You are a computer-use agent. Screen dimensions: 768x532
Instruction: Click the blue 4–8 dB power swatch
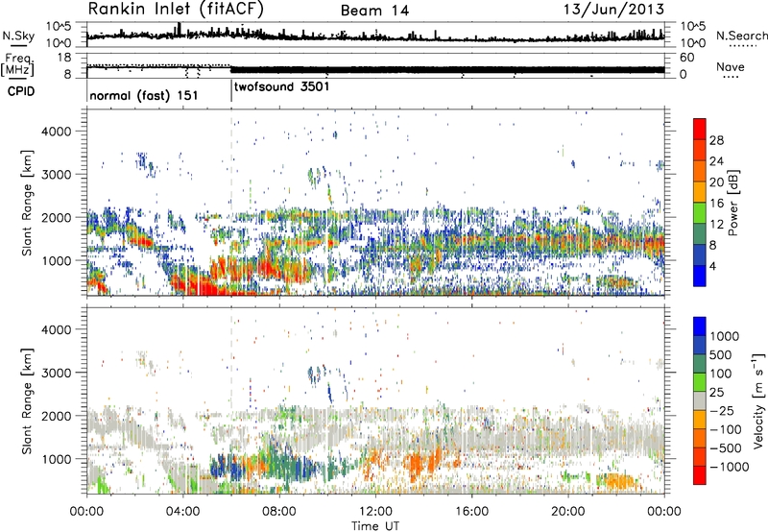[x=700, y=255]
